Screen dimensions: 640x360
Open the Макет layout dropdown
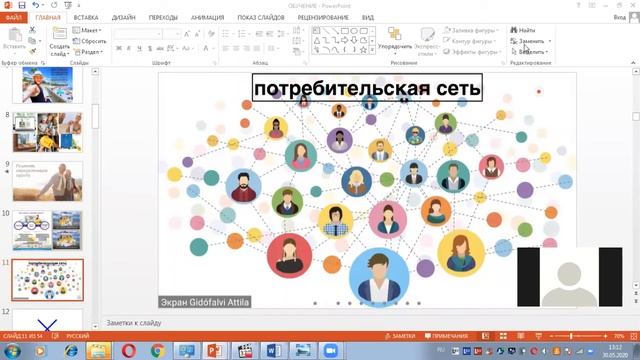[x=87, y=30]
